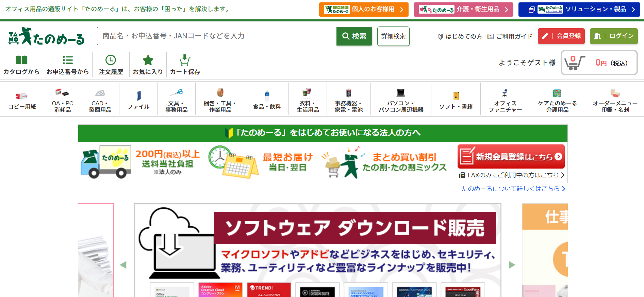The image size is (644, 297).
Task: Show next carousel slide with right arrow
Action: point(512,265)
